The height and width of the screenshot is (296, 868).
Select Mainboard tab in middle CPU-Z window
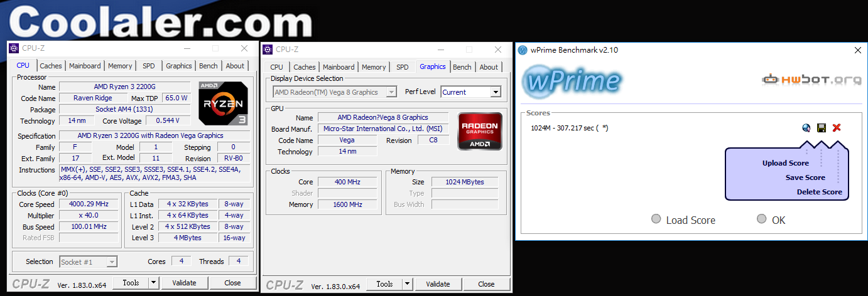339,67
